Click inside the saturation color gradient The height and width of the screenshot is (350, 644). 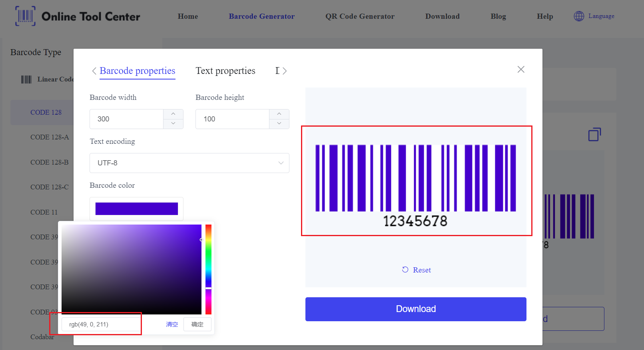132,269
